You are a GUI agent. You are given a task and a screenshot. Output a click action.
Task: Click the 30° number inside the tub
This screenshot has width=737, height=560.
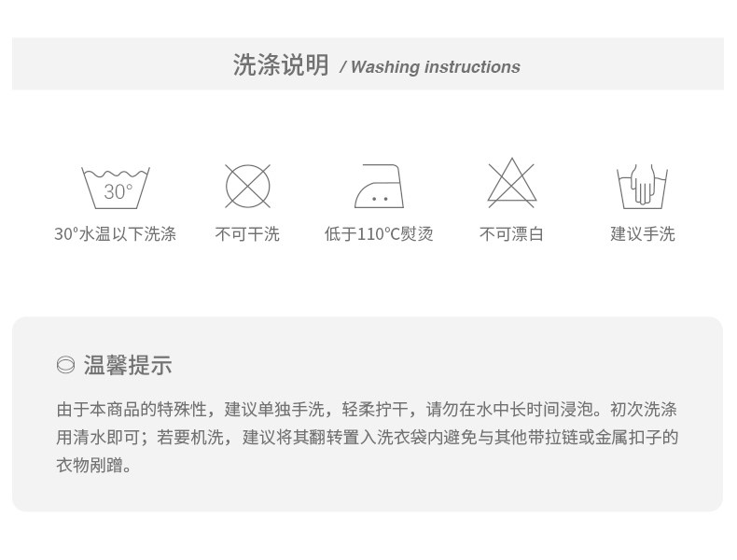click(118, 192)
